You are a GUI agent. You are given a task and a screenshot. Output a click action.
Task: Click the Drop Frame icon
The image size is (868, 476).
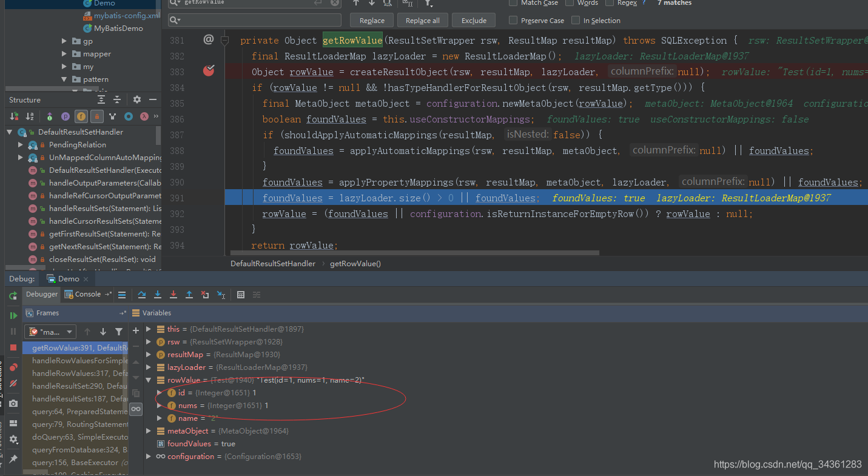click(205, 295)
